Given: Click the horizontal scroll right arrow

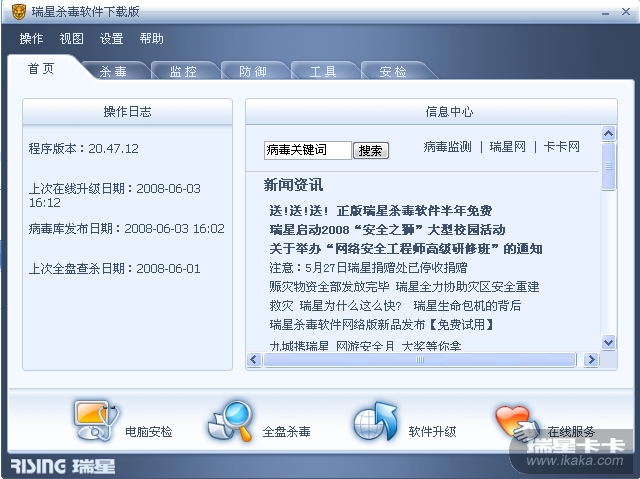Looking at the screenshot, I should [x=591, y=359].
